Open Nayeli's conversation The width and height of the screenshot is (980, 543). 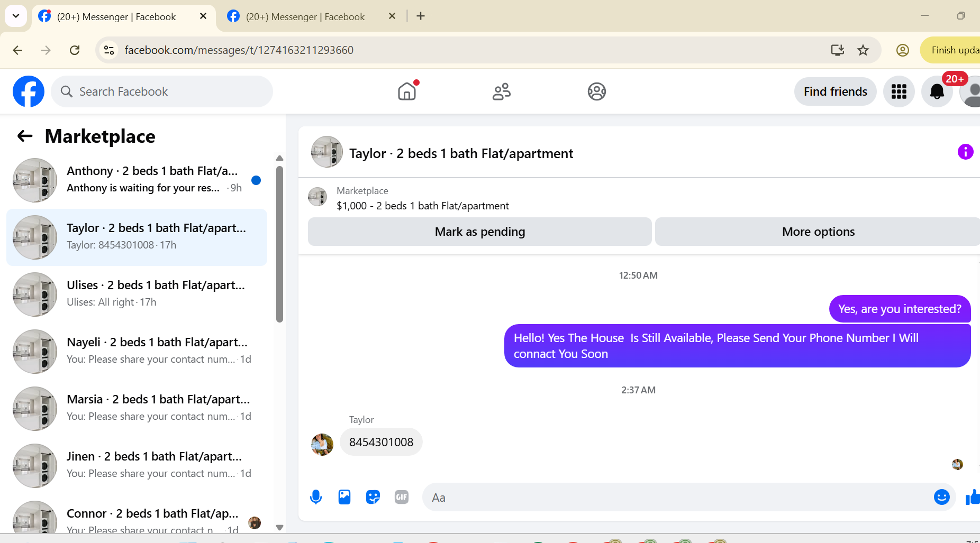(x=137, y=352)
